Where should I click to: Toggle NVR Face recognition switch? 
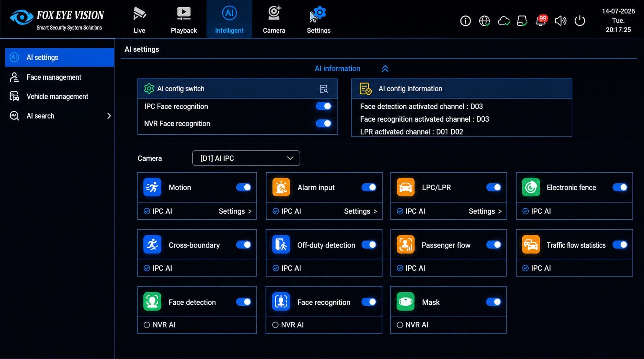click(x=324, y=124)
